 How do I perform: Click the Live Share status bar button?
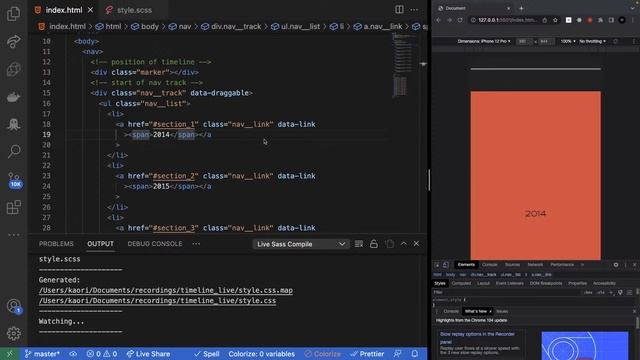[148, 354]
